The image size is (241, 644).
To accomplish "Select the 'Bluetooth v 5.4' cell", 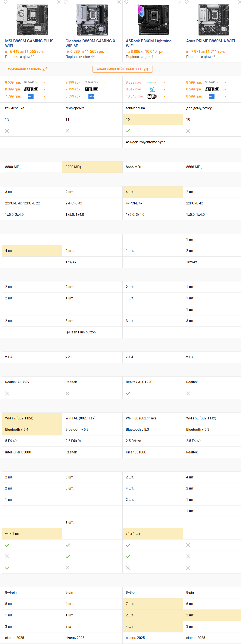I will point(32,430).
